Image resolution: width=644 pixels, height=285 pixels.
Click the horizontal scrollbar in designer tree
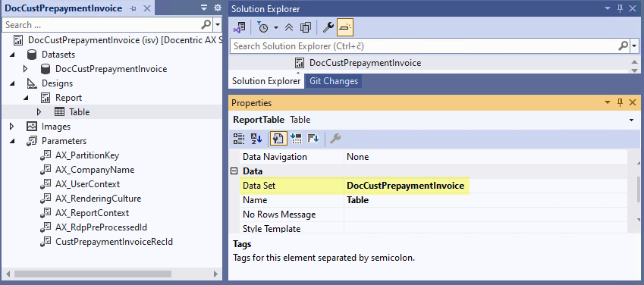click(93, 274)
